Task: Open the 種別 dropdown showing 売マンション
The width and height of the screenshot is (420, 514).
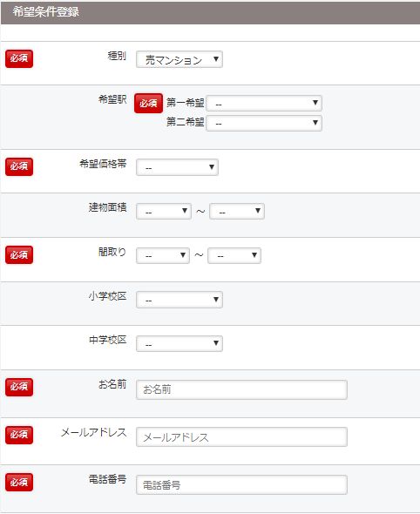Action: (180, 59)
